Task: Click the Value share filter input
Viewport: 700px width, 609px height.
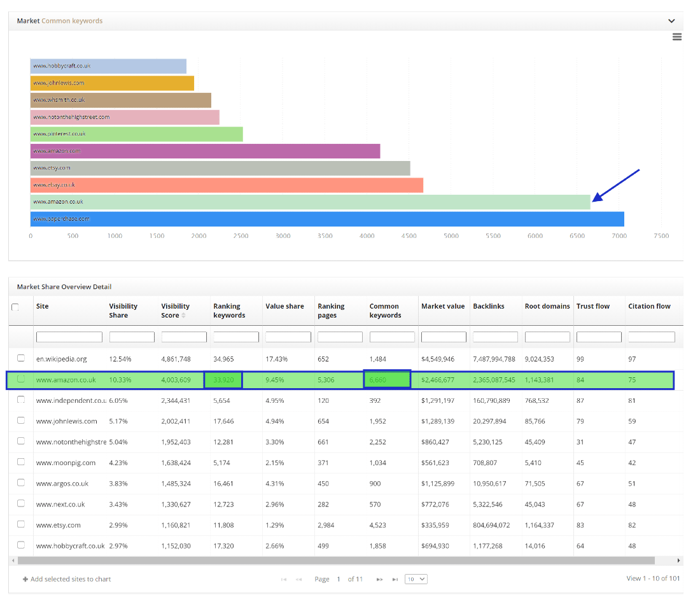Action: click(x=288, y=337)
